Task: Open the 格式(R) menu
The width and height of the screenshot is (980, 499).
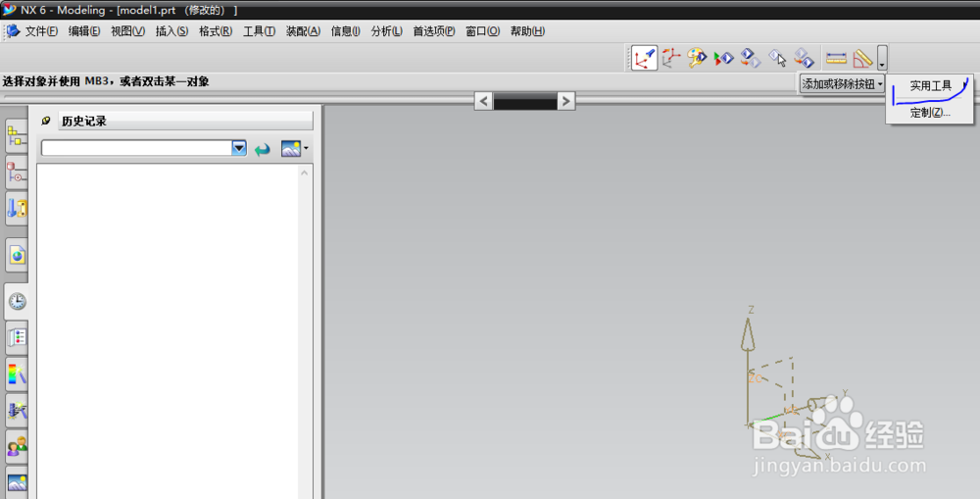Action: (216, 31)
